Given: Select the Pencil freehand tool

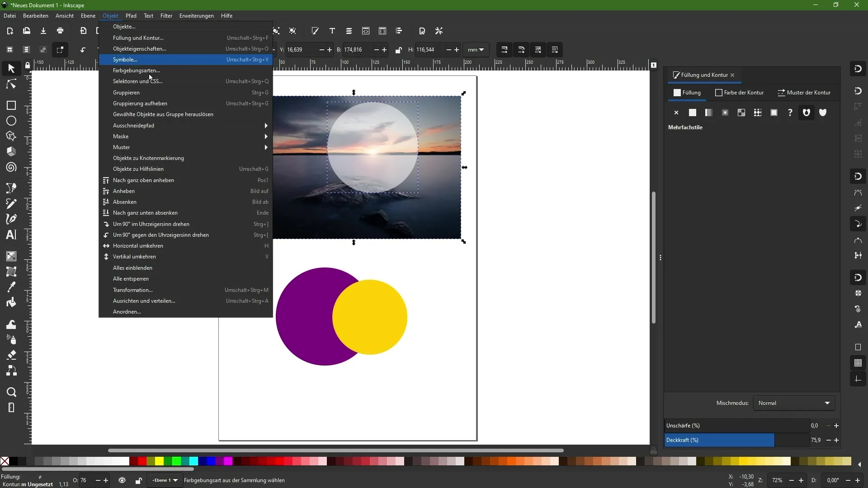Looking at the screenshot, I should pyautogui.click(x=11, y=204).
